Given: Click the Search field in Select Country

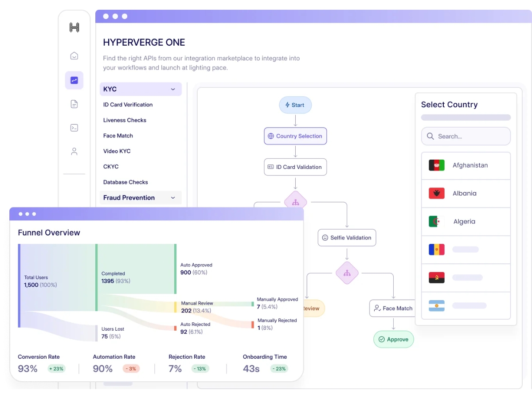Looking at the screenshot, I should click(466, 136).
